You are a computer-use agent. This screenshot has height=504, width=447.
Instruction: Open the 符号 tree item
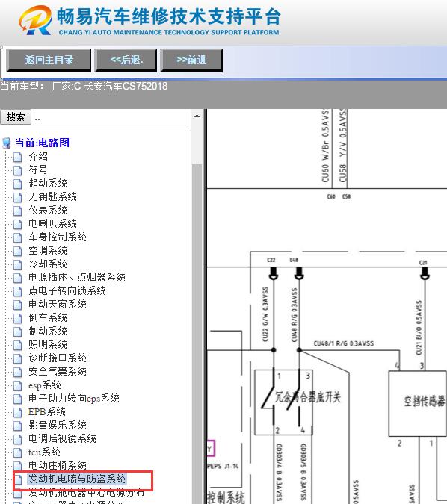pos(38,169)
